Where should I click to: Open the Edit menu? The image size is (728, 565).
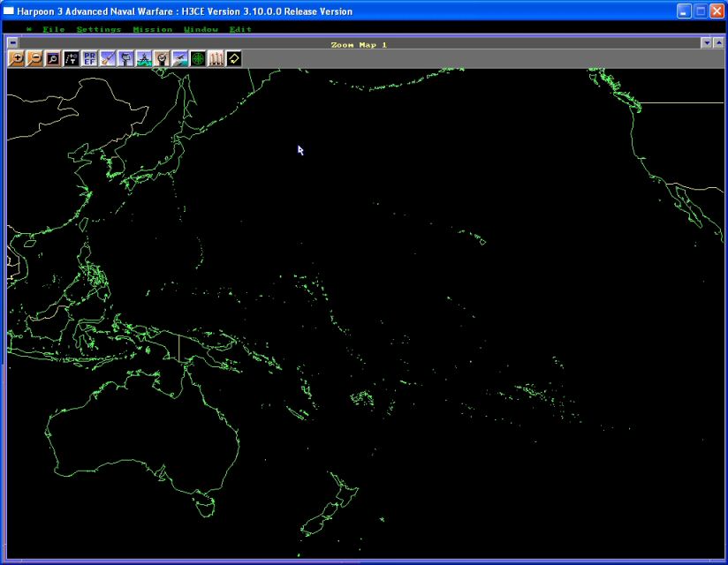point(240,29)
